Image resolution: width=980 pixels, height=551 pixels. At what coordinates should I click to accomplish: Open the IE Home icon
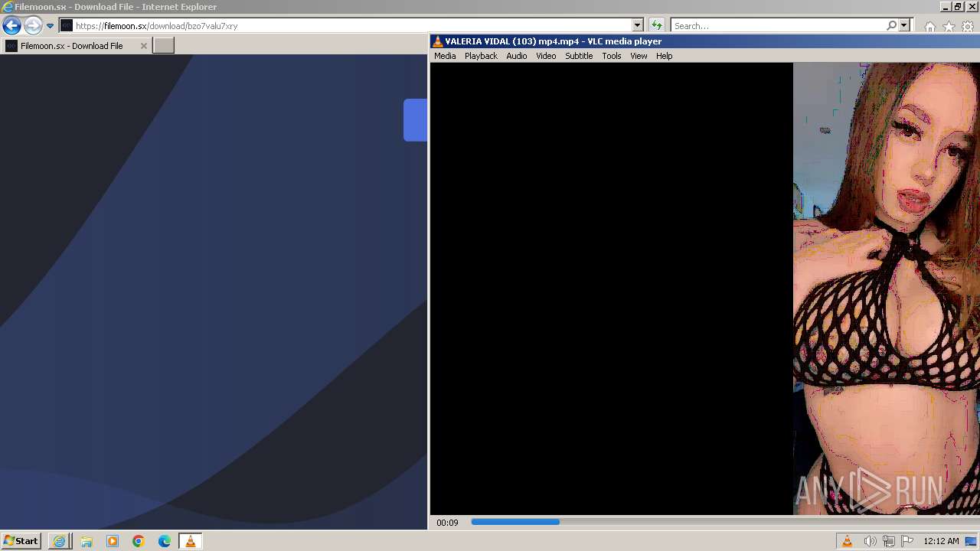pyautogui.click(x=929, y=26)
